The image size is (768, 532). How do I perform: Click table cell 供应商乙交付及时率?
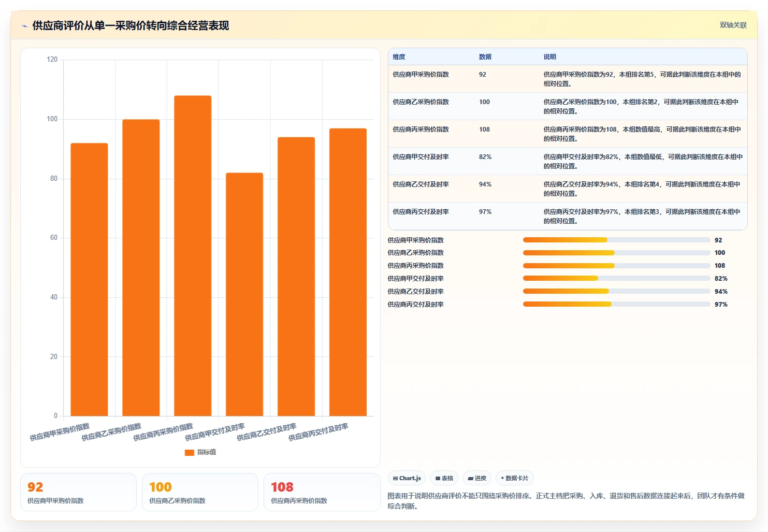click(x=421, y=184)
